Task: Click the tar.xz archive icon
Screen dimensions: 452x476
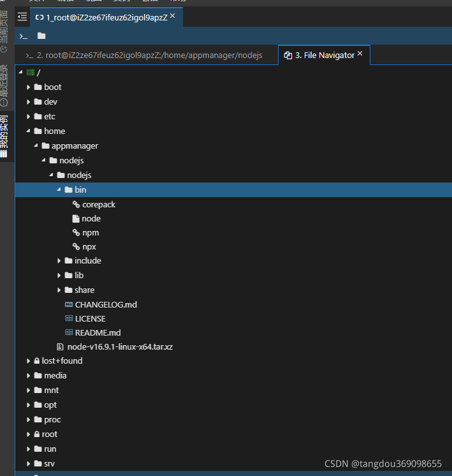Action: point(60,346)
